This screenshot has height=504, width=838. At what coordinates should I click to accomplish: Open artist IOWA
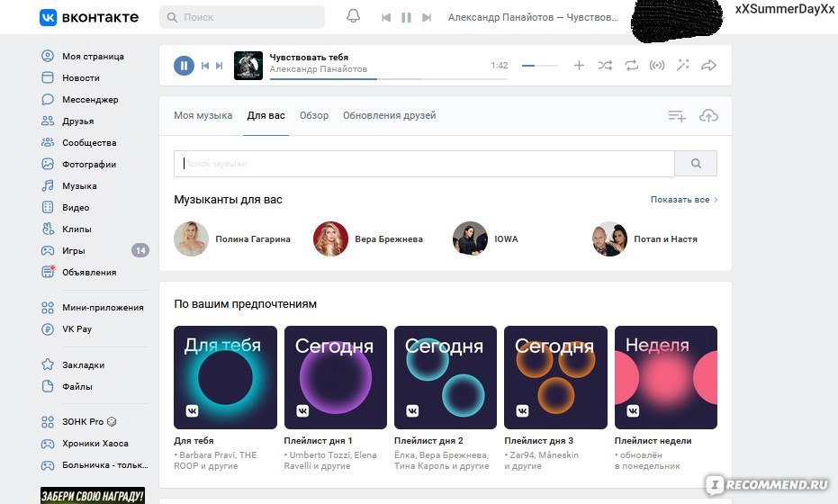tap(485, 238)
